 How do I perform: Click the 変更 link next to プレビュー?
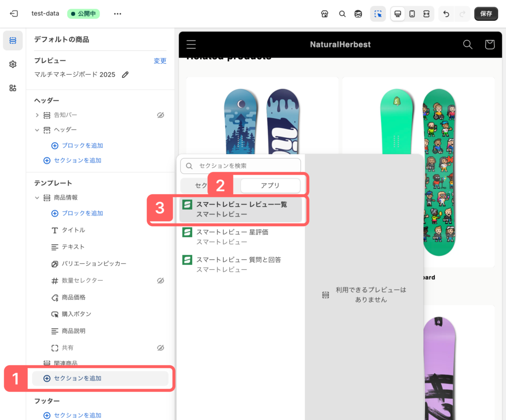coord(160,61)
